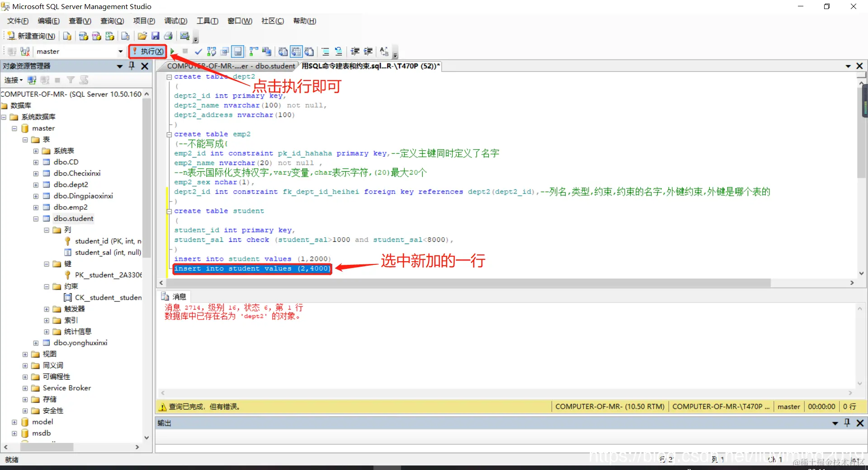The image size is (868, 470).
Task: Switch to the Messages (消息) tab
Action: 174,296
